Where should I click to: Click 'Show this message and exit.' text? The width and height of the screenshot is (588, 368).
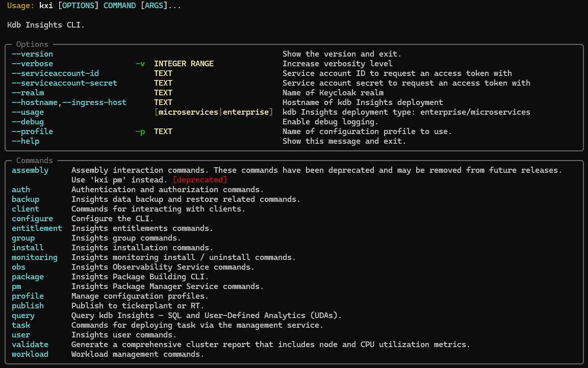tap(344, 141)
